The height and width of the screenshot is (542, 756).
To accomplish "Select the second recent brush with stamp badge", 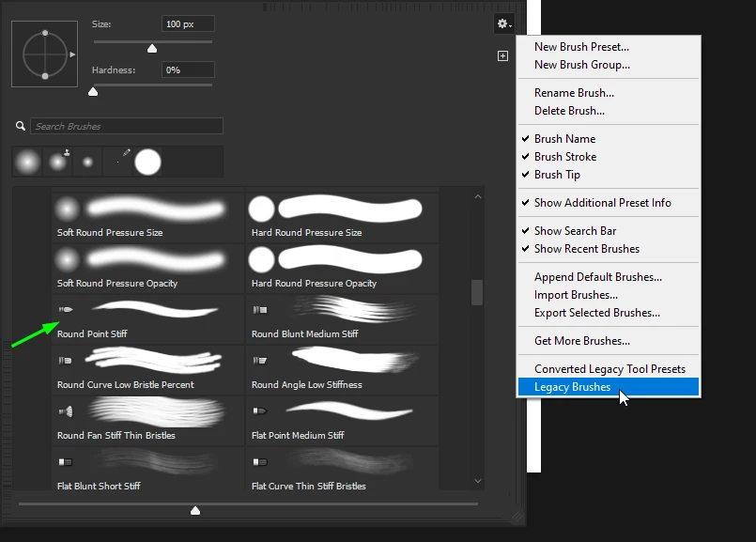I will pos(58,162).
